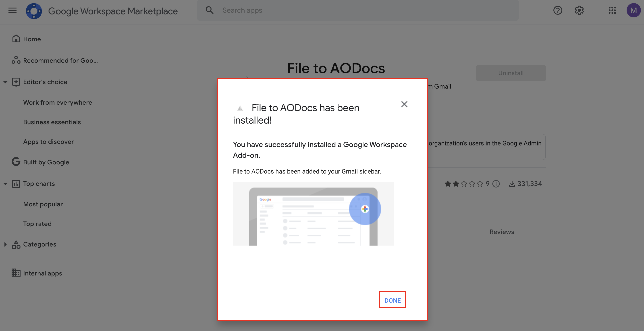Click the DONE button in the dialog
Viewport: 644px width, 331px height.
click(x=392, y=300)
